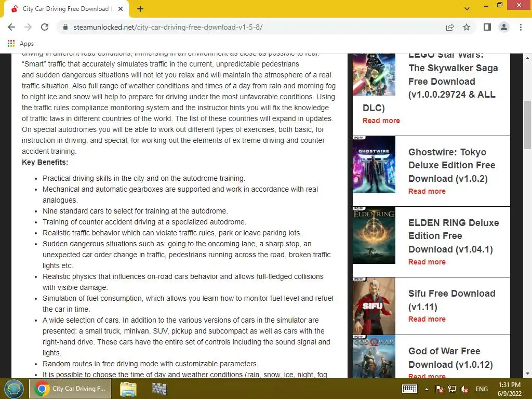Open the network status tray icon
532x399 pixels.
452,389
